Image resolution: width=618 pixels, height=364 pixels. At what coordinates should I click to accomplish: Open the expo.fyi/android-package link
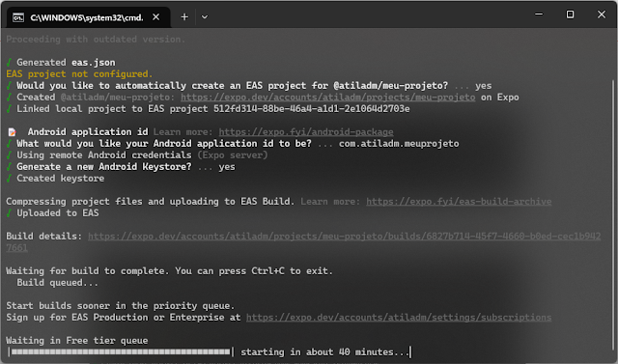306,132
